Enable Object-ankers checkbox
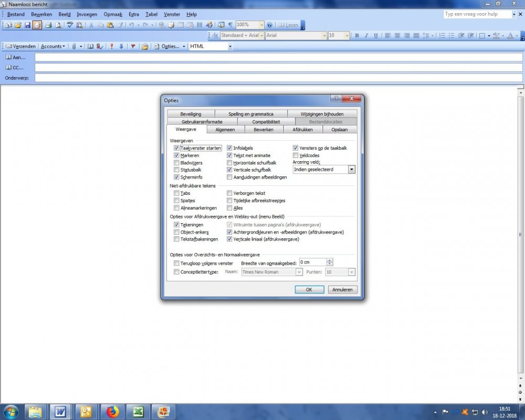Viewport: 525px width, 420px height. pyautogui.click(x=176, y=232)
